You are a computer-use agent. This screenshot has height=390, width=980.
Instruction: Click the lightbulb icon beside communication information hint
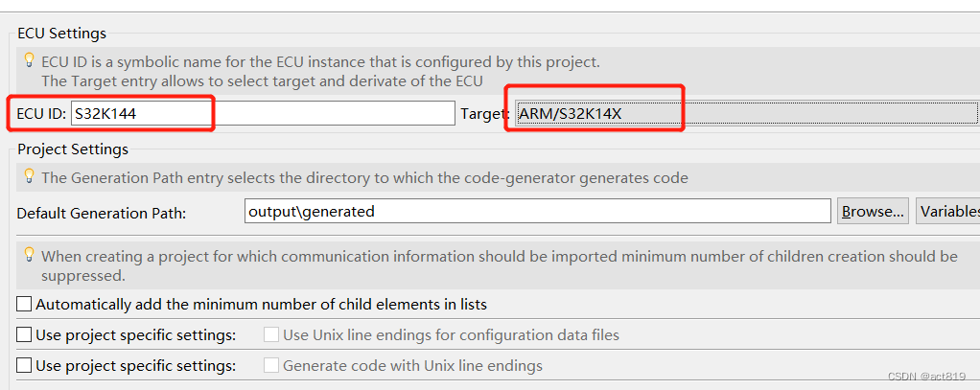[29, 254]
